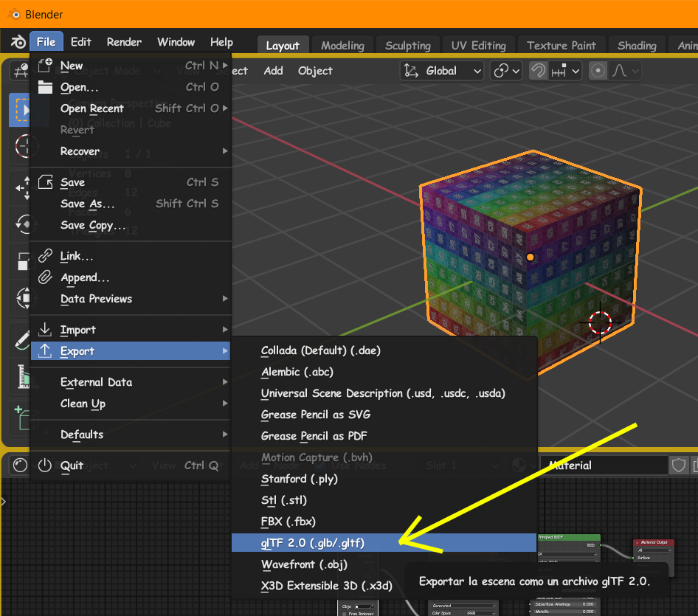Select the Annotate pencil tool
This screenshot has height=616, width=698.
21,339
